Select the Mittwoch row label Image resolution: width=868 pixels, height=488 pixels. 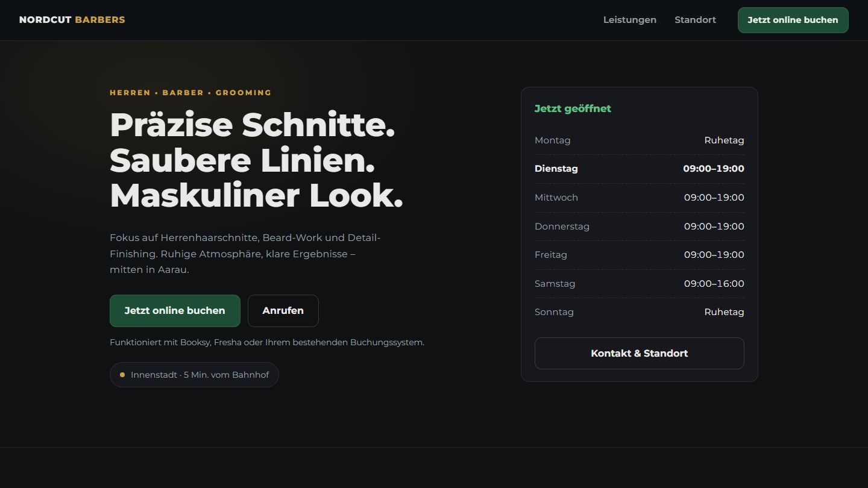tap(556, 198)
